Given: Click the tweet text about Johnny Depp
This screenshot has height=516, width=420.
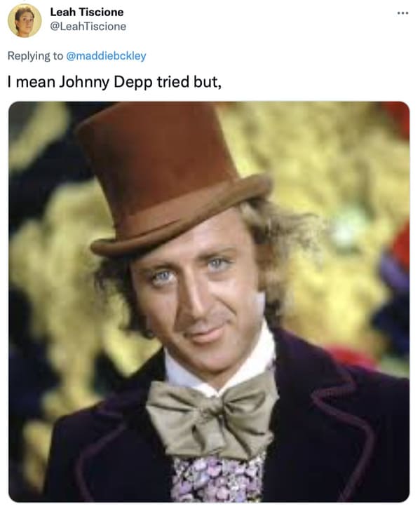Looking at the screenshot, I should 114,82.
